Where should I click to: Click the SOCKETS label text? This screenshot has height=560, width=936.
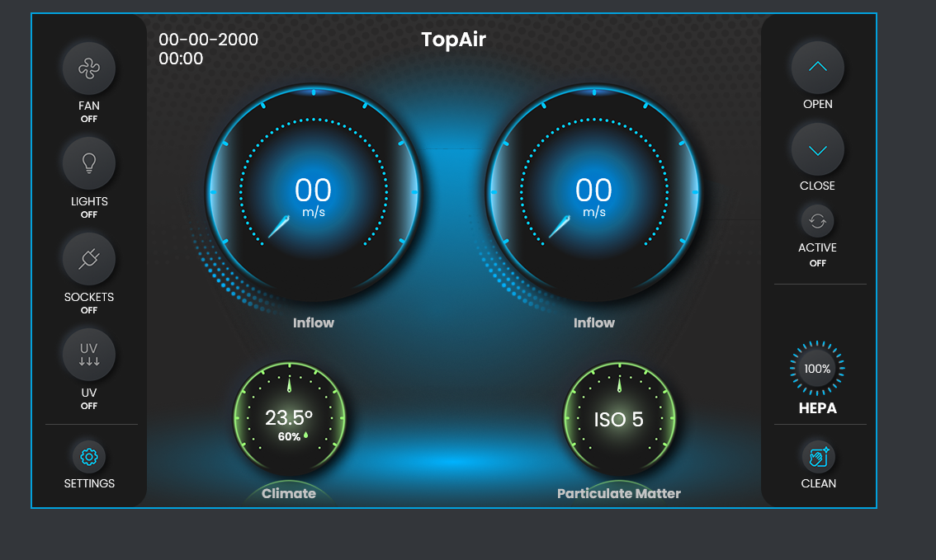click(89, 297)
